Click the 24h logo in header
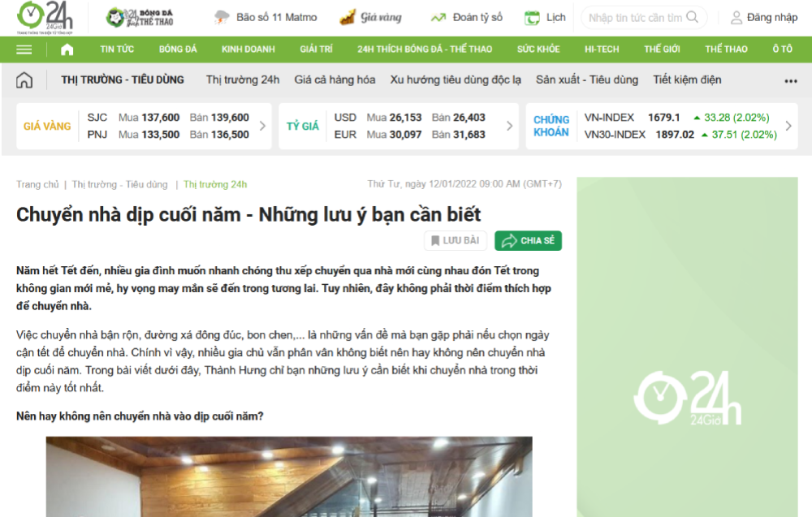 (x=45, y=18)
